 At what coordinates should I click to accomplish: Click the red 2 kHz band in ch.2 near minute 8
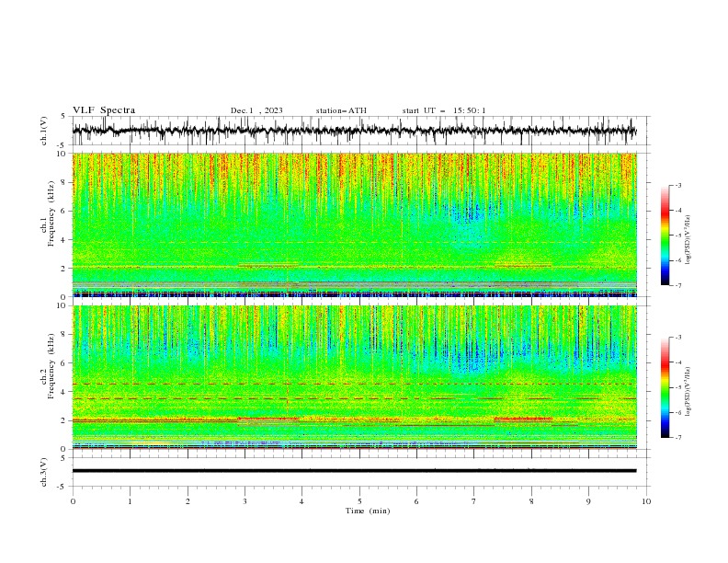[524, 419]
